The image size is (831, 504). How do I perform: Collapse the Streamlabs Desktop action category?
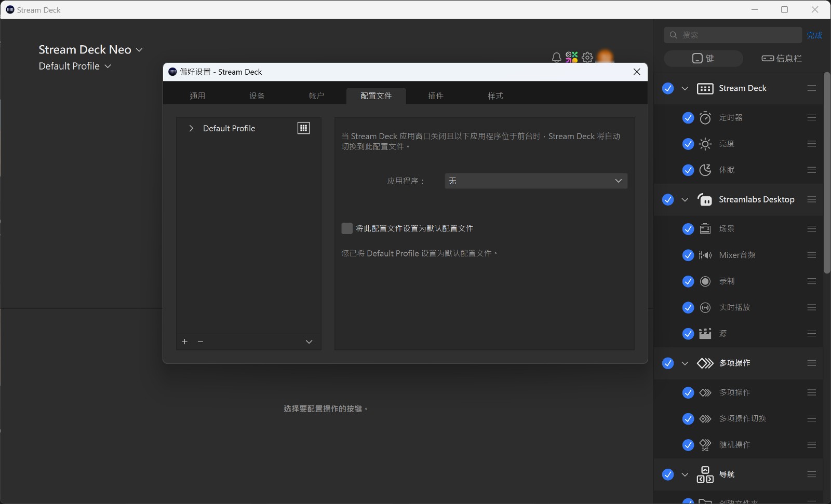tap(685, 199)
